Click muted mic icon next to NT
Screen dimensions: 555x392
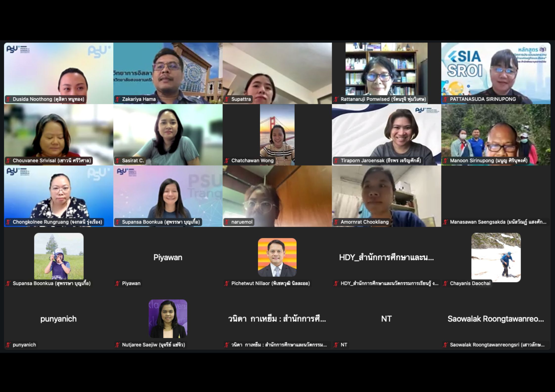coord(336,345)
